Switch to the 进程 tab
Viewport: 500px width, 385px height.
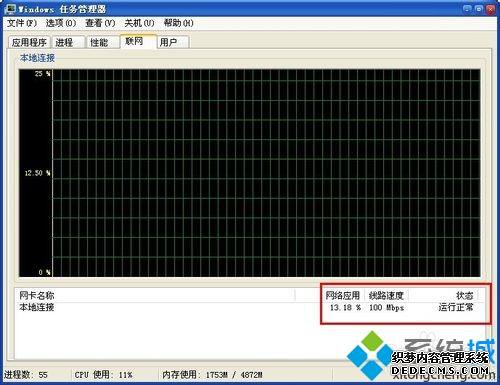coord(68,42)
